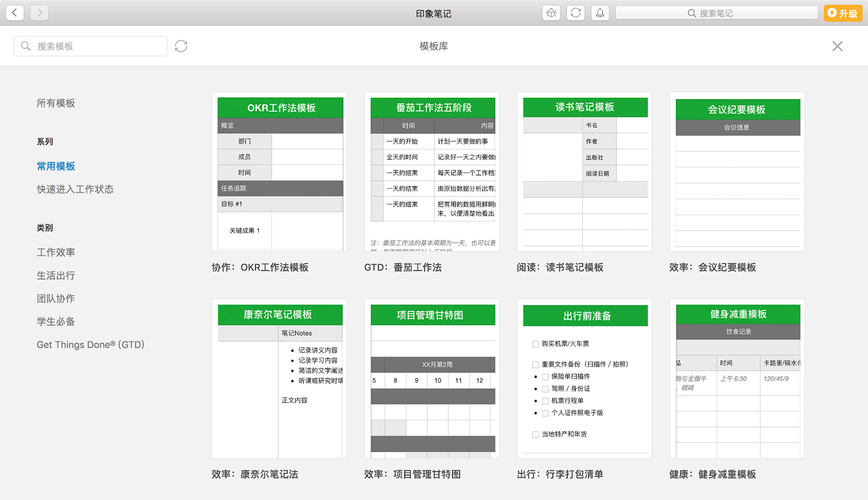Click caption 效率：会议纪要模板
The width and height of the screenshot is (868, 500).
[x=712, y=268]
